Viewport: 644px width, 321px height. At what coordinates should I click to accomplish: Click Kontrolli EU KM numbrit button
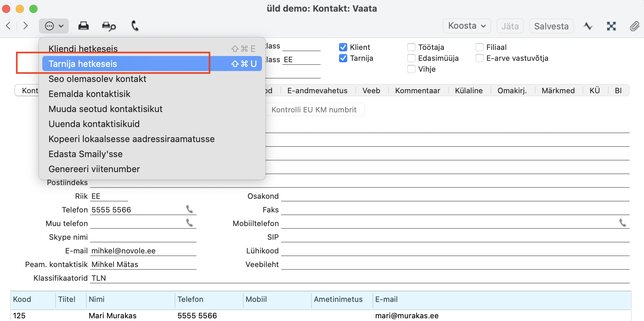coord(314,110)
